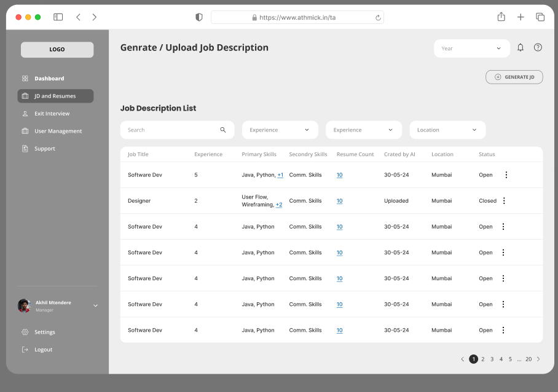This screenshot has height=392, width=558.
Task: Open Exit Interview in the sidebar
Action: point(52,114)
